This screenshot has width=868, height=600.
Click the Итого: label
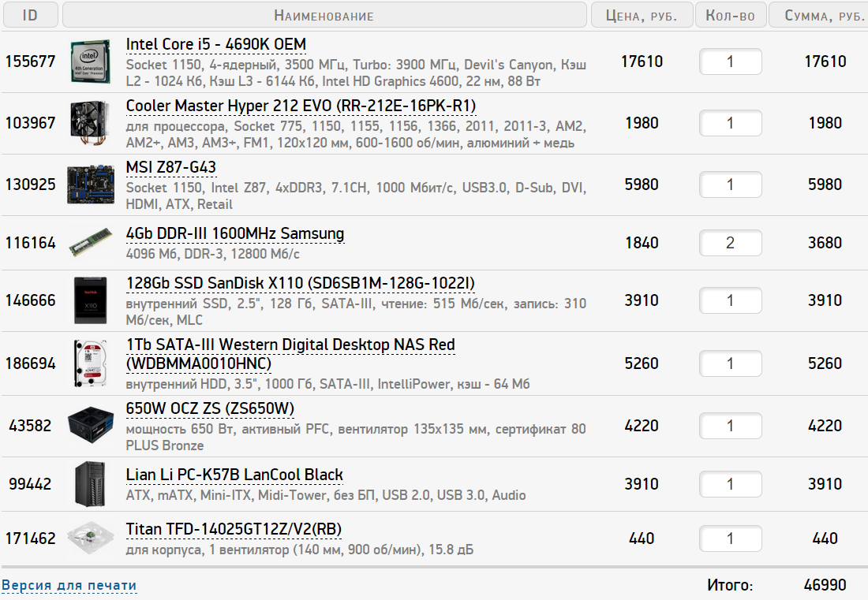(x=730, y=585)
